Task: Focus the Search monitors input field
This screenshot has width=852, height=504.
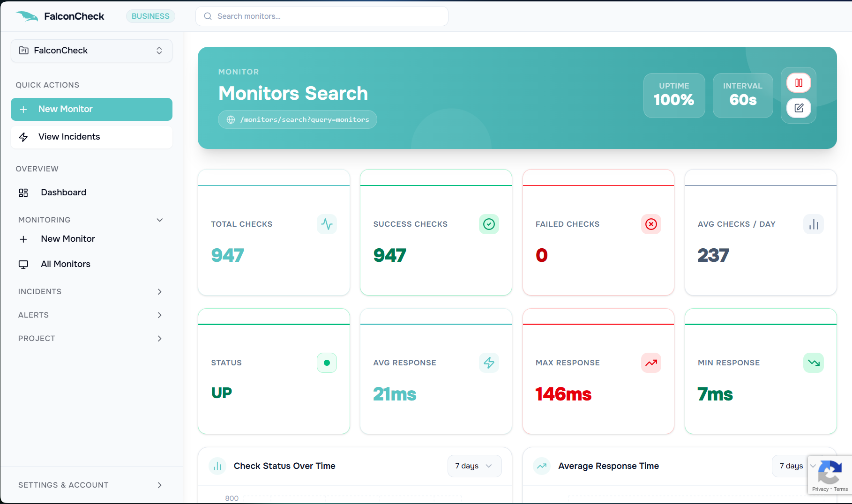Action: [321, 16]
